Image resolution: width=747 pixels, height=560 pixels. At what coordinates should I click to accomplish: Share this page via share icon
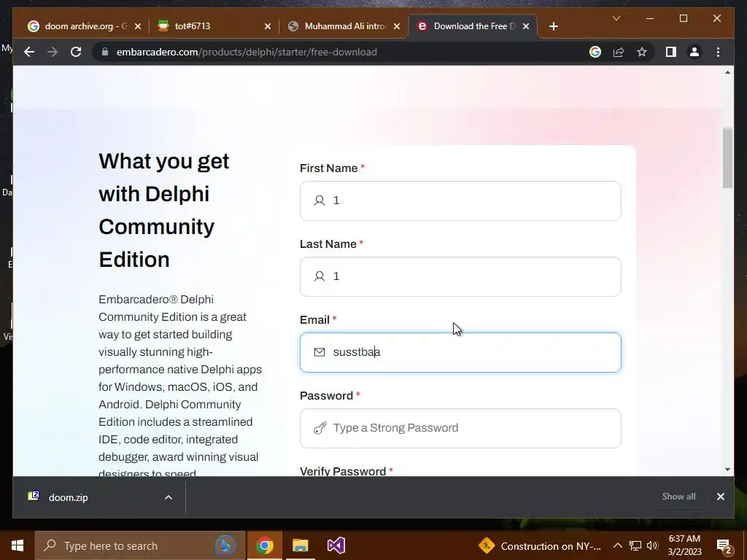tap(619, 52)
